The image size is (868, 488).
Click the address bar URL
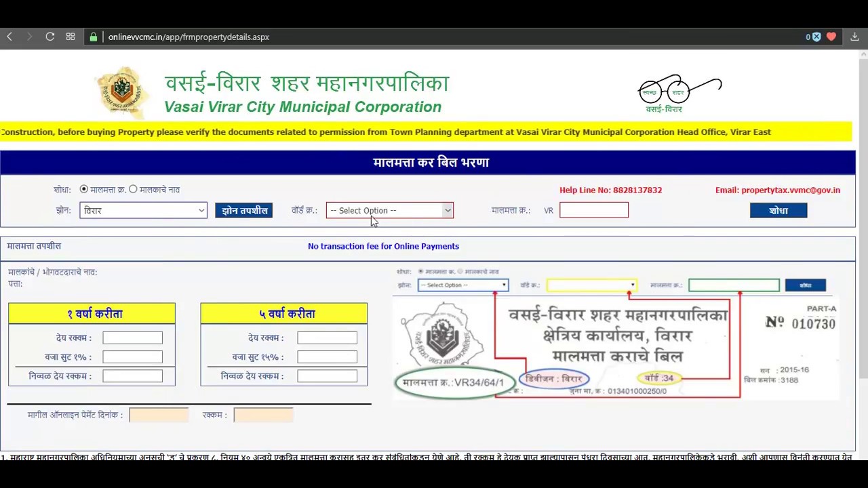[x=189, y=37]
